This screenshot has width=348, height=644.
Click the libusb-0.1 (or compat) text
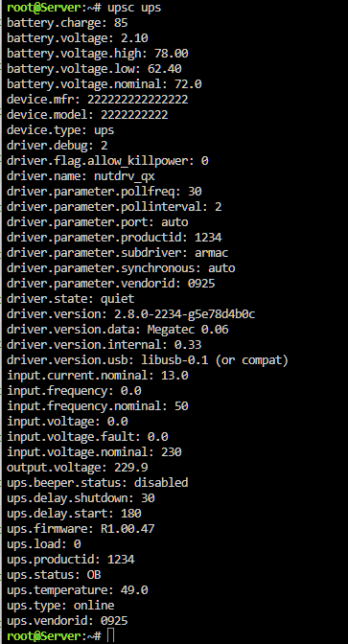click(215, 360)
